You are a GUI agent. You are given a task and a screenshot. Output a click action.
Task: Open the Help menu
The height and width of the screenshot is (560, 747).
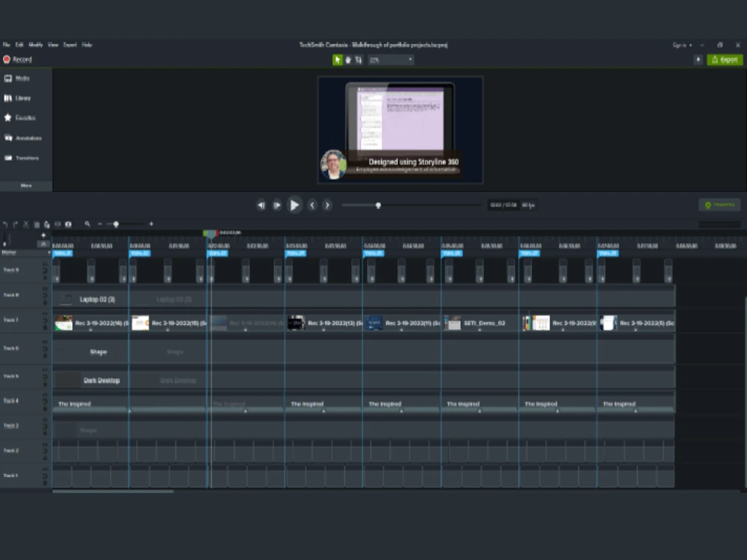pyautogui.click(x=87, y=45)
